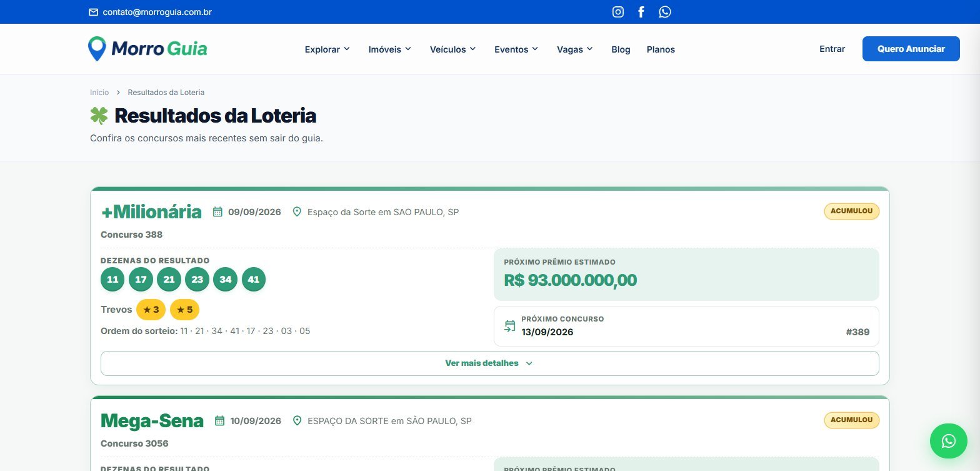The height and width of the screenshot is (471, 980).
Task: Click the floating green WhatsApp chat button
Action: [x=948, y=441]
